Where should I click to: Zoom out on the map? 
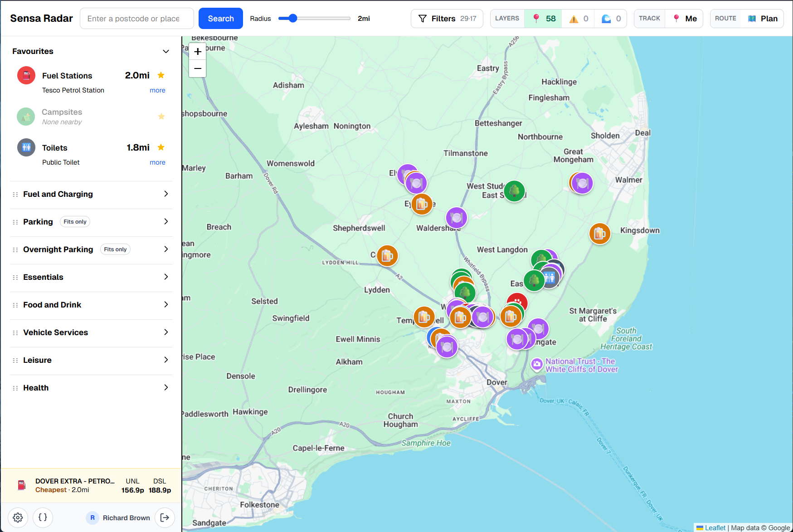[x=198, y=68]
